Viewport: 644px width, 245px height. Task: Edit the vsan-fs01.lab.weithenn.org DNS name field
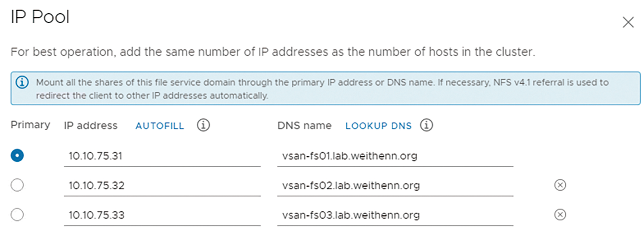[395, 157]
